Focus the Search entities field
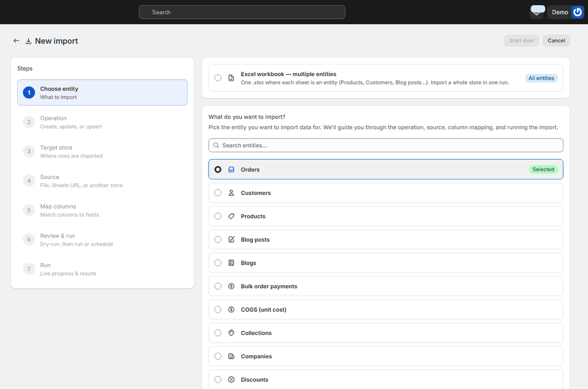Viewport: 588px width, 389px height. pos(386,145)
